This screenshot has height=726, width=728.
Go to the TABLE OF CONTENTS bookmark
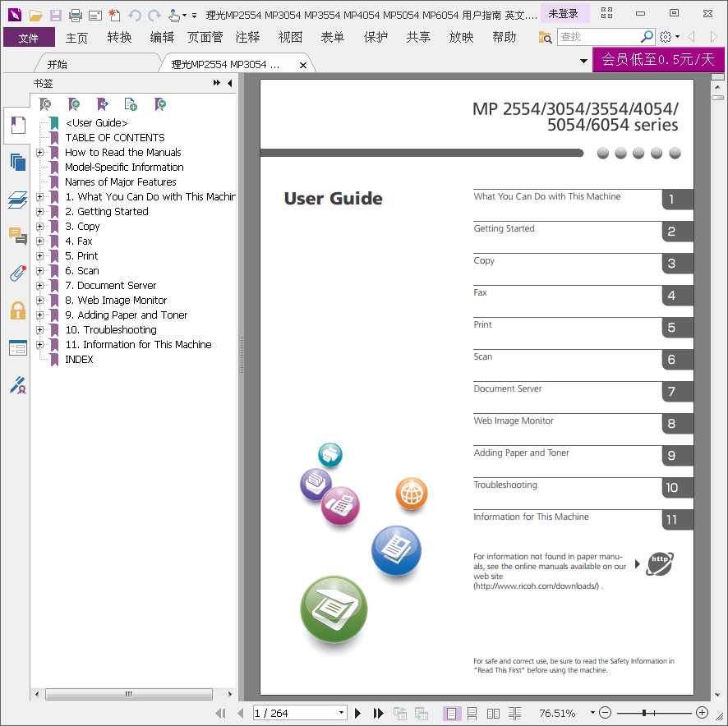click(115, 137)
